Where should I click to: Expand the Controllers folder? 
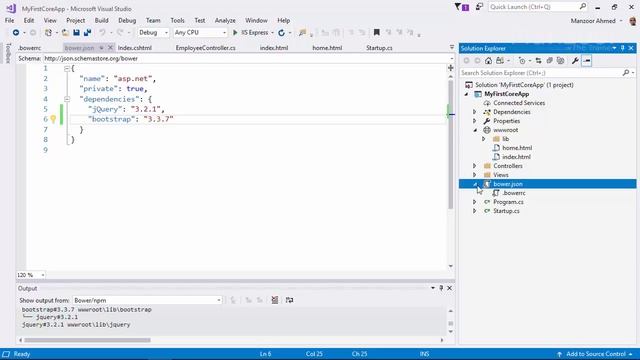click(x=474, y=166)
